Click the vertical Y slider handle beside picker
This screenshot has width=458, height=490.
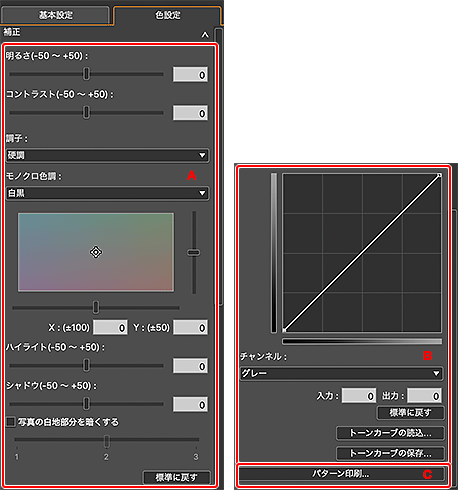pyautogui.click(x=194, y=252)
